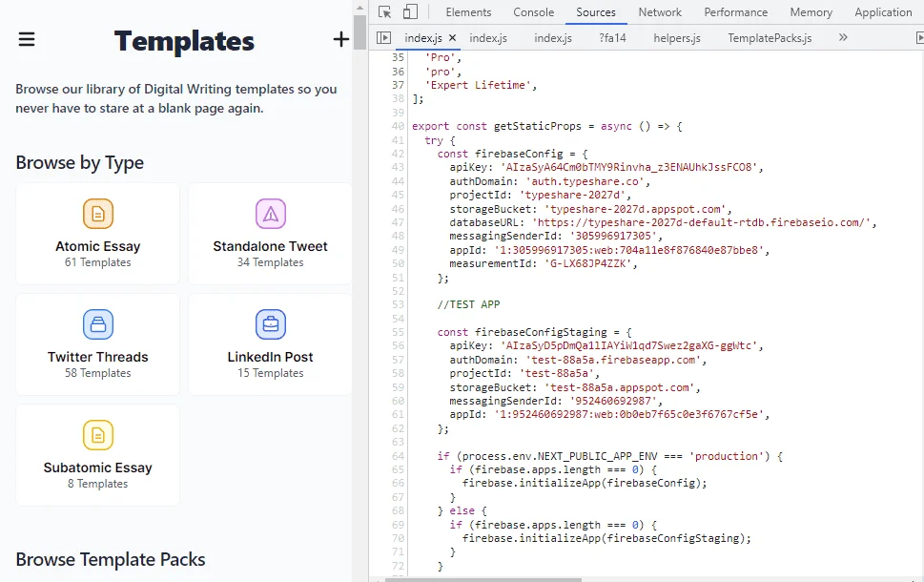Click the Templates page title
This screenshot has height=582, width=924.
click(184, 41)
